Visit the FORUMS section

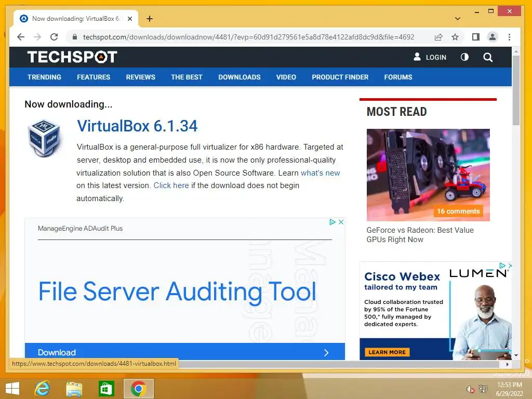[398, 77]
